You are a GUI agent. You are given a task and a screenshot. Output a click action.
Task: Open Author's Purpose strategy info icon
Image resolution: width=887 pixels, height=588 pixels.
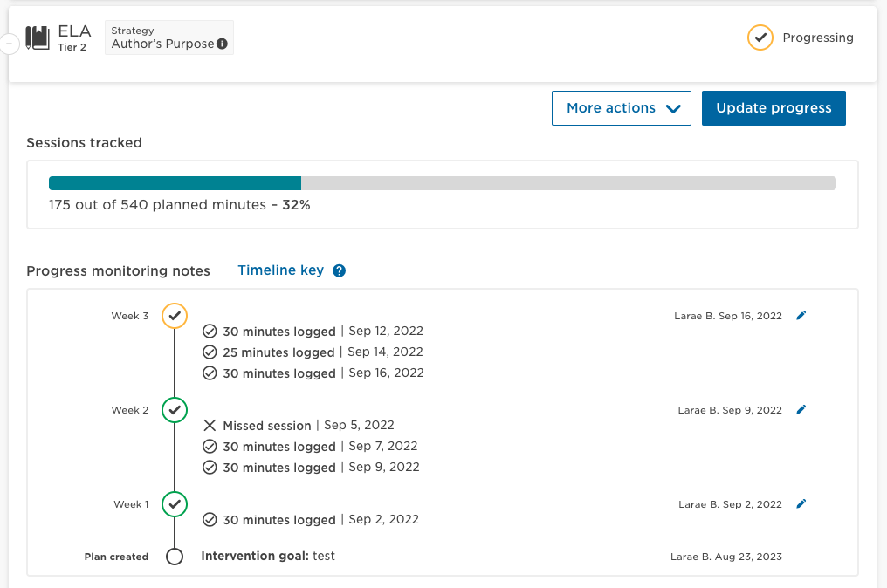click(223, 44)
